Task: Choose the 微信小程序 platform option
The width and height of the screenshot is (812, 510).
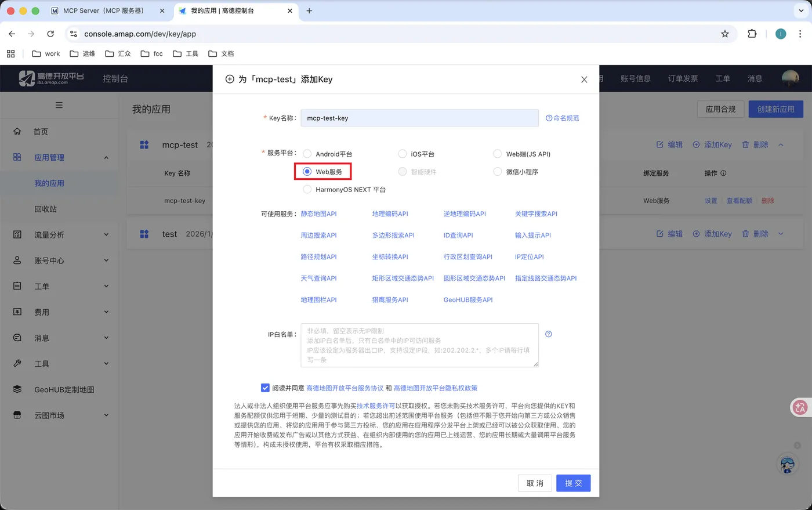Action: coord(498,172)
